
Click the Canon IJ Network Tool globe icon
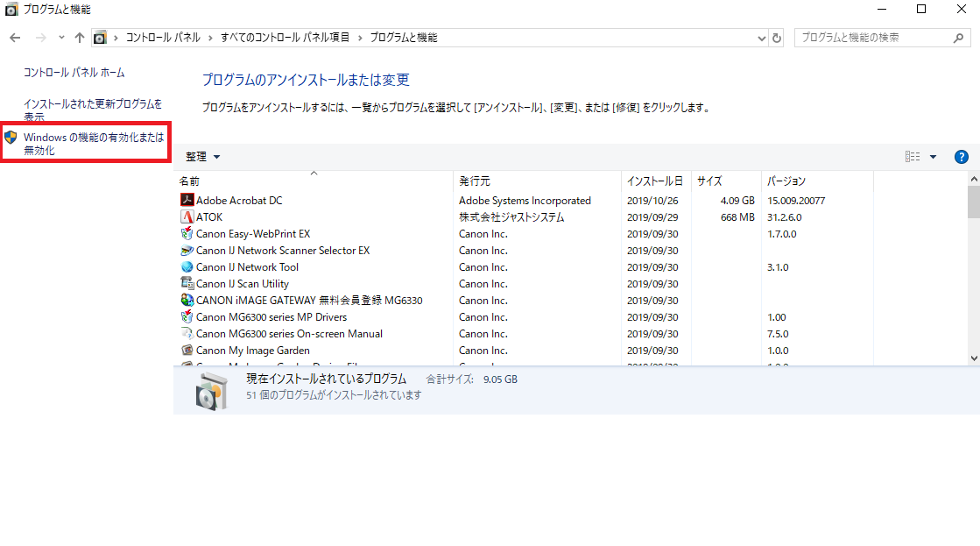[x=187, y=266]
